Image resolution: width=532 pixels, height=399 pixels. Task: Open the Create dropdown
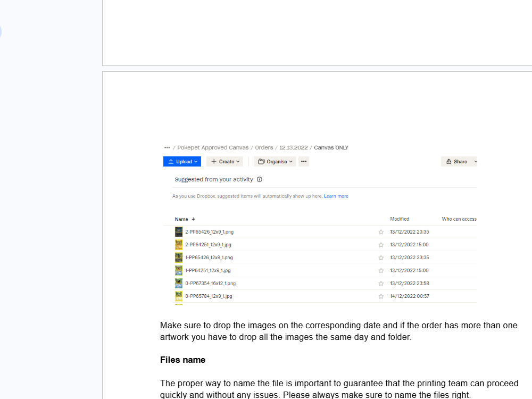[x=226, y=162]
